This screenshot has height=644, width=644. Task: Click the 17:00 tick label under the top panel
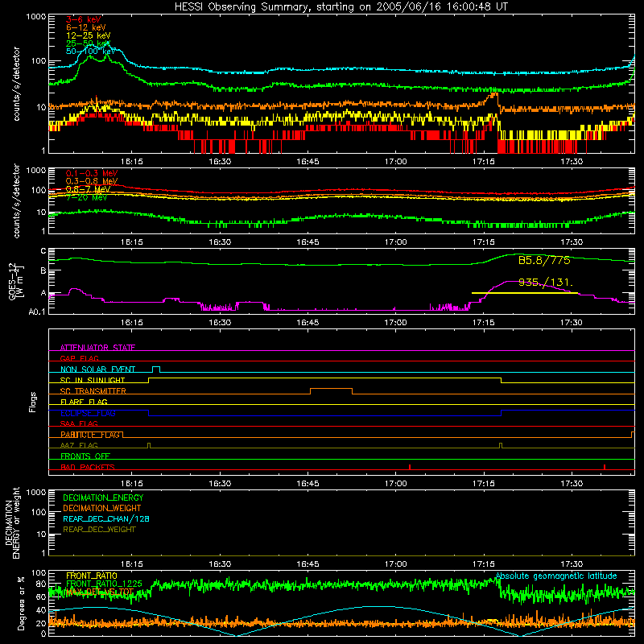click(x=395, y=162)
